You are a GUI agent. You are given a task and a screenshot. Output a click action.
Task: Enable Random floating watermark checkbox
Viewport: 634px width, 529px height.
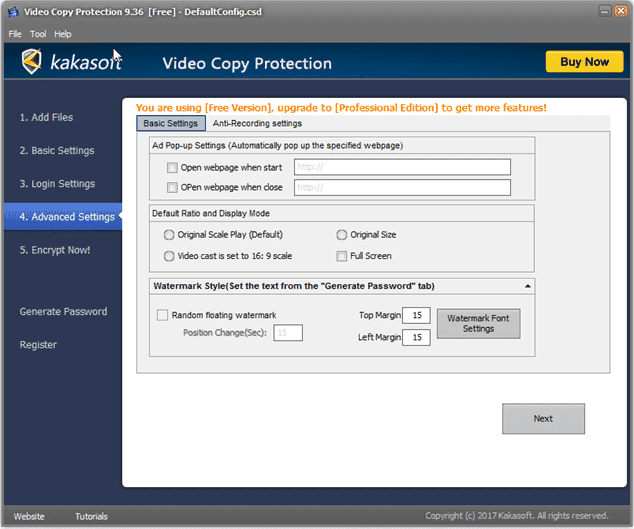[163, 315]
